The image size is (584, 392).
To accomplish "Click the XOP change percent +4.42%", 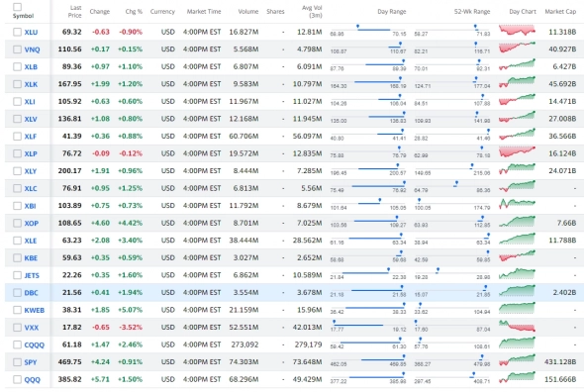I will click(x=130, y=223).
